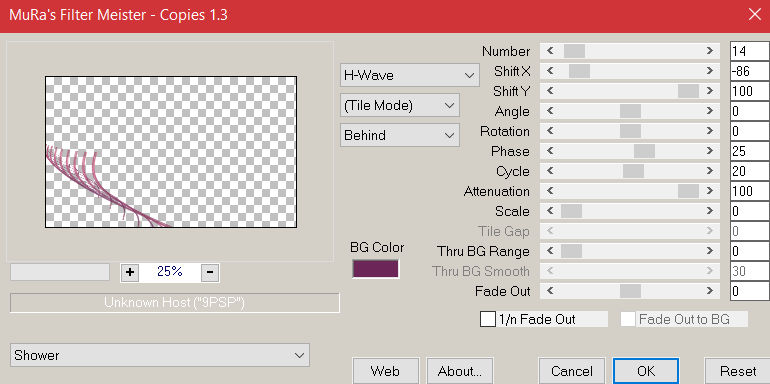Click the Web button
770x384 pixels.
(385, 371)
